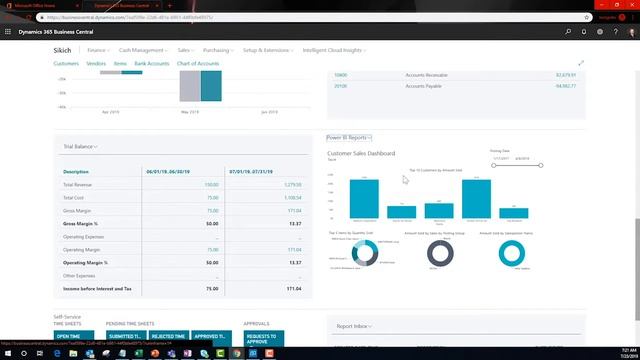Switch to Chrome on the taskbar
This screenshot has width=640, height=360.
coord(237,353)
